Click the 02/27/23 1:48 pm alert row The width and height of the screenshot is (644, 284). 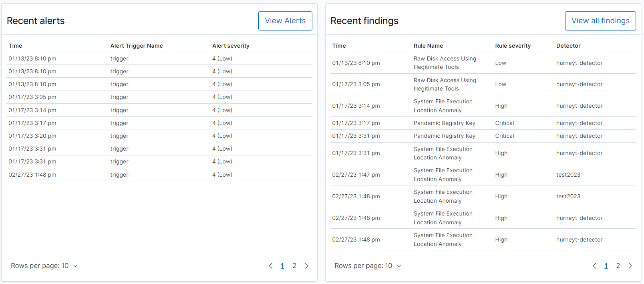(32, 175)
